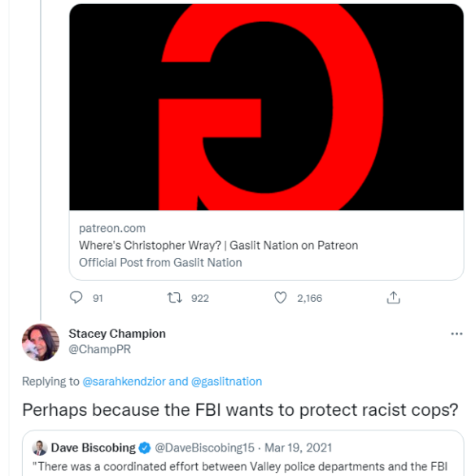
Task: Open 'Where's Christopher Wray?' card title
Action: coord(218,245)
